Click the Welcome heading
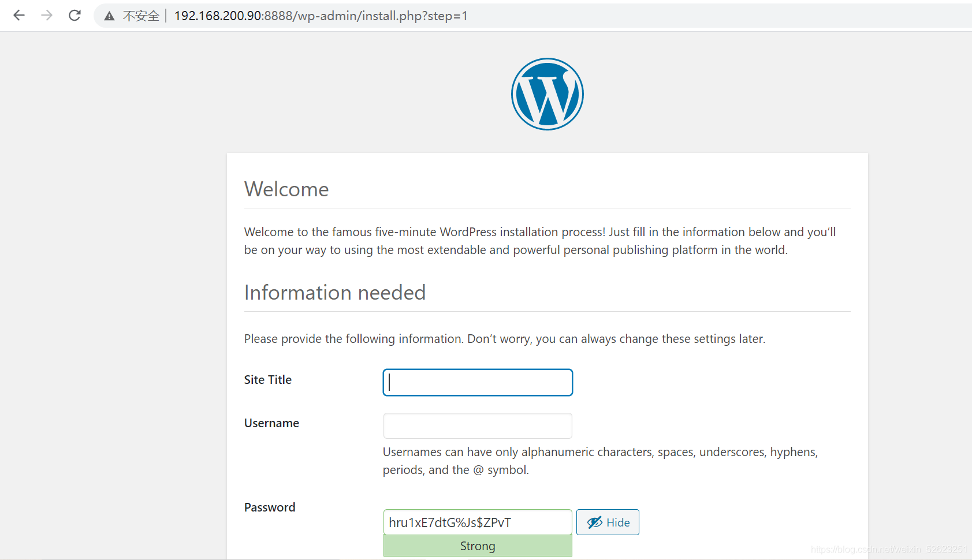972x560 pixels. coord(286,189)
